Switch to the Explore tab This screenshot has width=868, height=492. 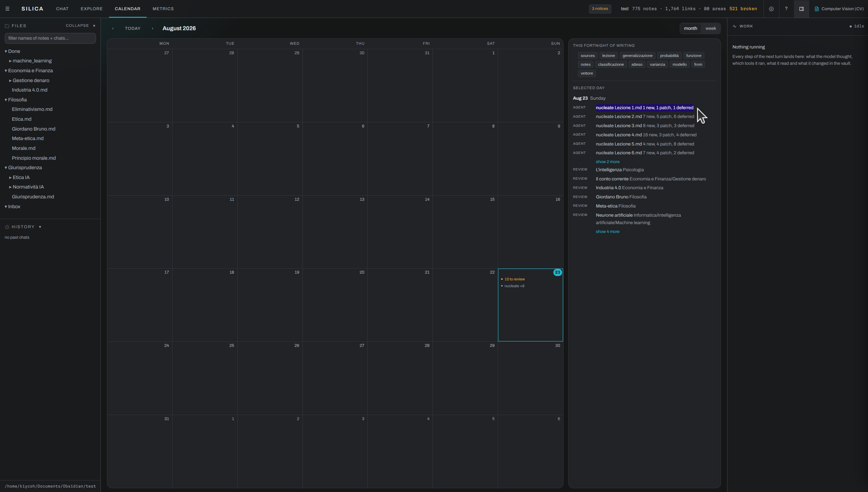[92, 9]
